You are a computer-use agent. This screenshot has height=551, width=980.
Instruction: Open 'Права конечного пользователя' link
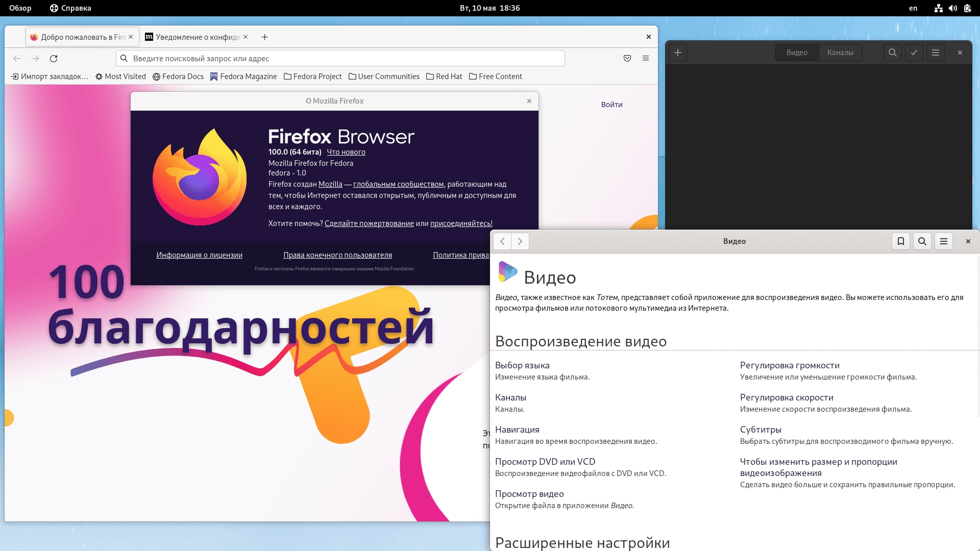(338, 255)
